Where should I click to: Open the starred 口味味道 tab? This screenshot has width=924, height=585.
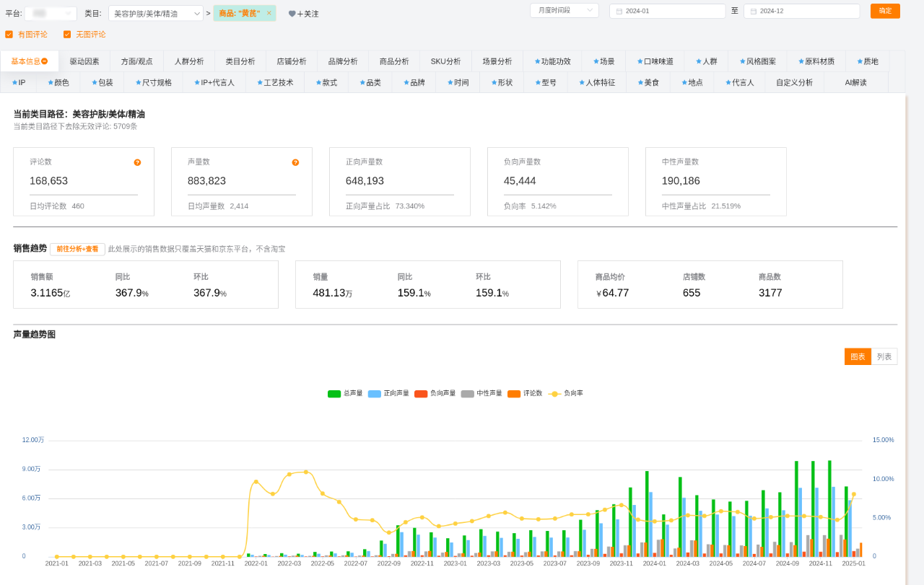[655, 61]
